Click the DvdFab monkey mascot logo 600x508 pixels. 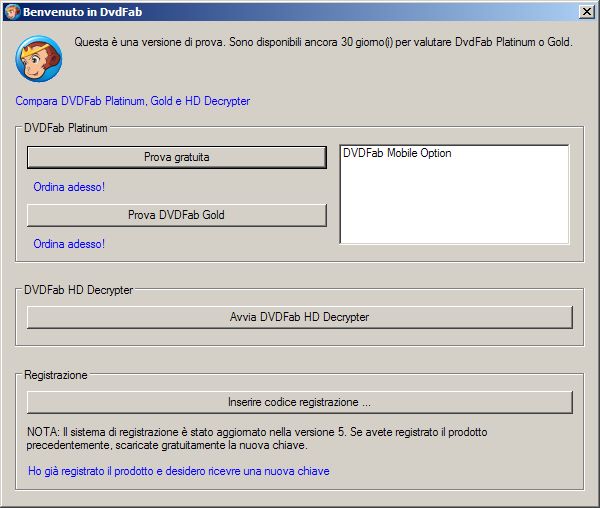pos(38,59)
